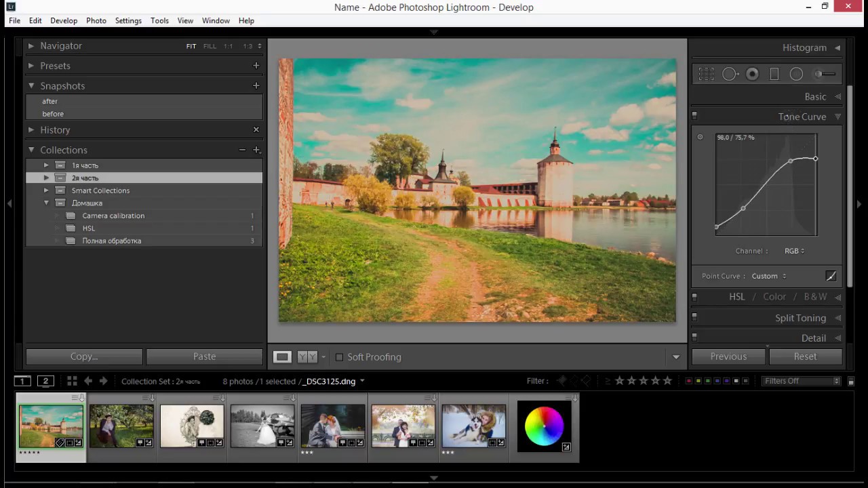This screenshot has width=868, height=488.
Task: Expand the Smart Collections set
Action: tap(46, 190)
